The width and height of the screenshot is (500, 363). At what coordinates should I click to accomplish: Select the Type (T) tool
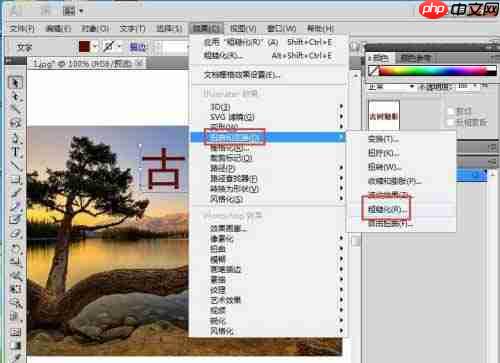point(15,151)
